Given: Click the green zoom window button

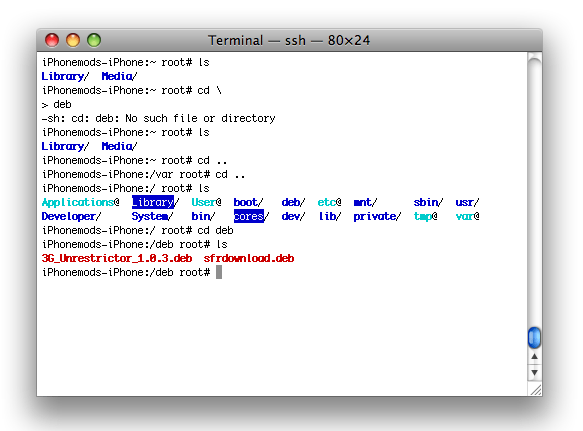Looking at the screenshot, I should point(94,40).
